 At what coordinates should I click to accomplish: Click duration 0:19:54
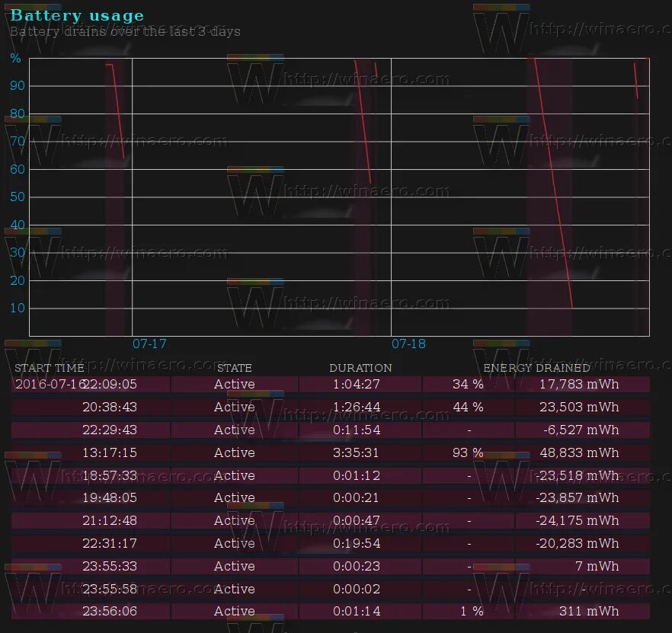click(357, 543)
